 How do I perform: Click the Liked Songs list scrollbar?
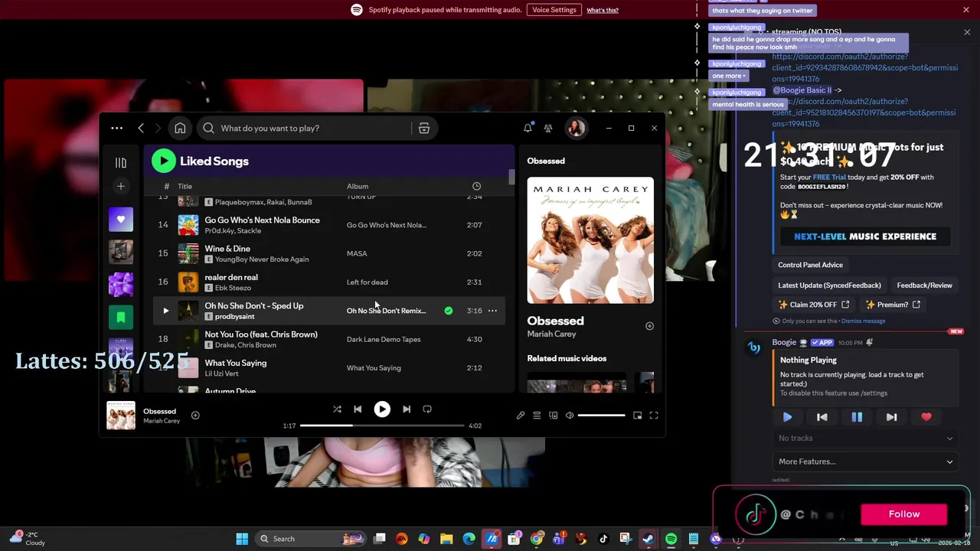point(512,176)
